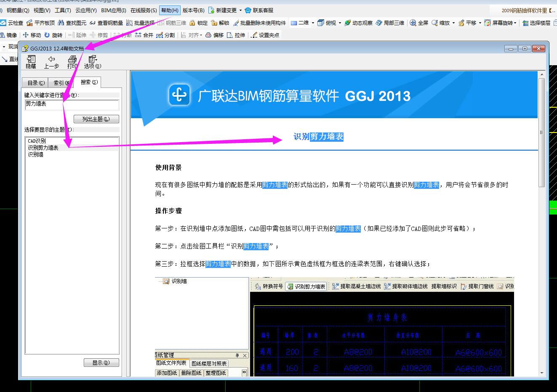
Task: Click the 新建变更 icon
Action: click(x=211, y=11)
